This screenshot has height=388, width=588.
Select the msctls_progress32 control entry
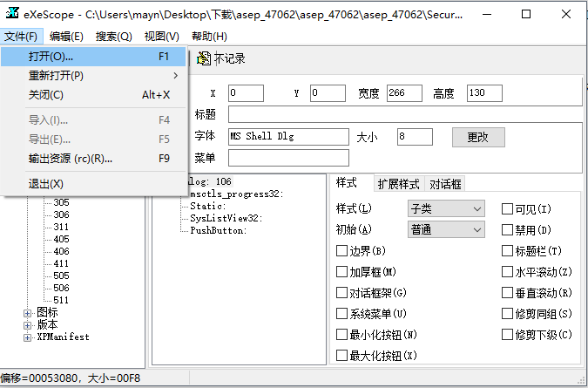pyautogui.click(x=237, y=194)
